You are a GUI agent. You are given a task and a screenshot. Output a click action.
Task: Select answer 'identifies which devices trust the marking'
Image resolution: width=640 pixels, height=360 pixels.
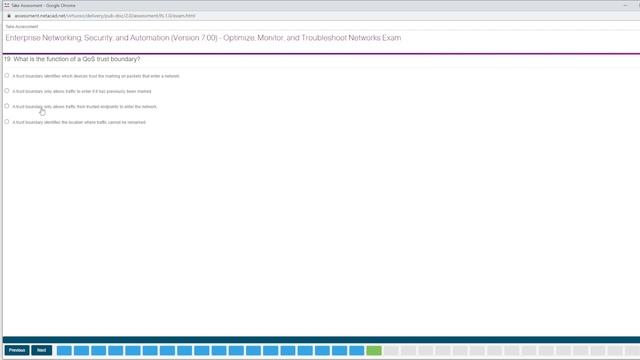point(7,76)
